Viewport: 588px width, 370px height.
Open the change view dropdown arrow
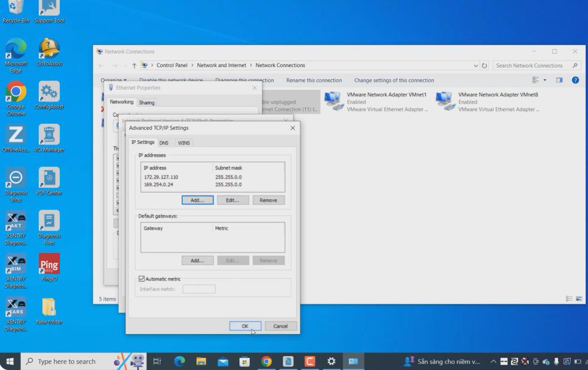click(545, 80)
